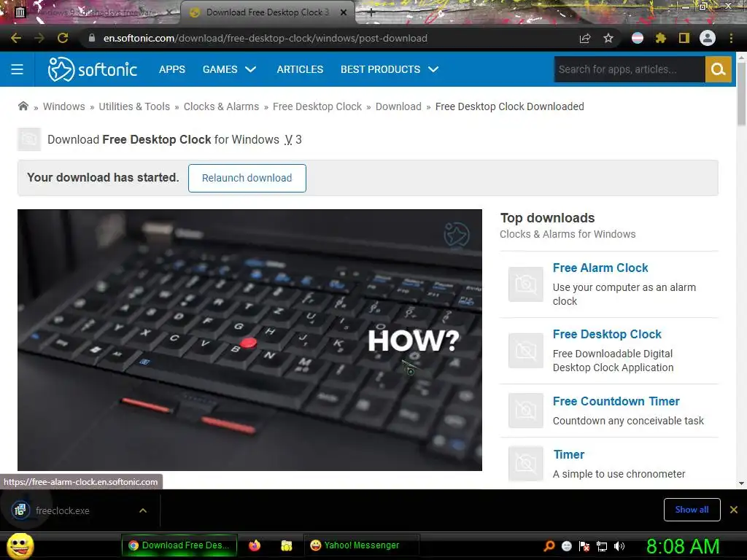Click the home icon in breadcrumbs
The height and width of the screenshot is (560, 747).
pos(23,106)
